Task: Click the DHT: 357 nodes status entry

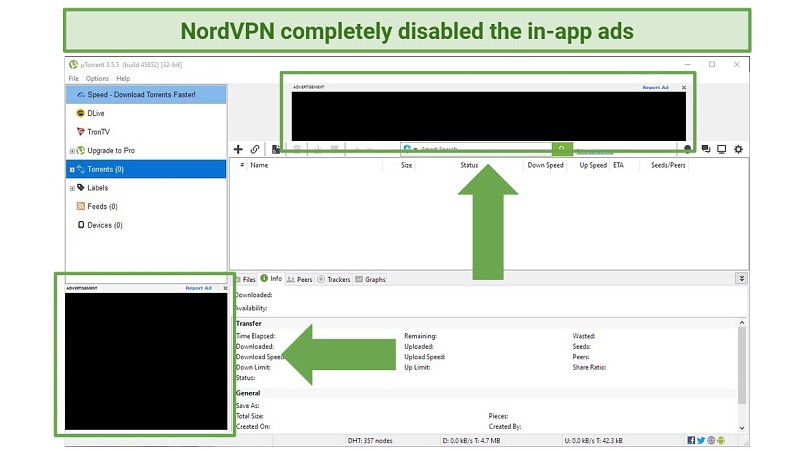Action: point(370,441)
